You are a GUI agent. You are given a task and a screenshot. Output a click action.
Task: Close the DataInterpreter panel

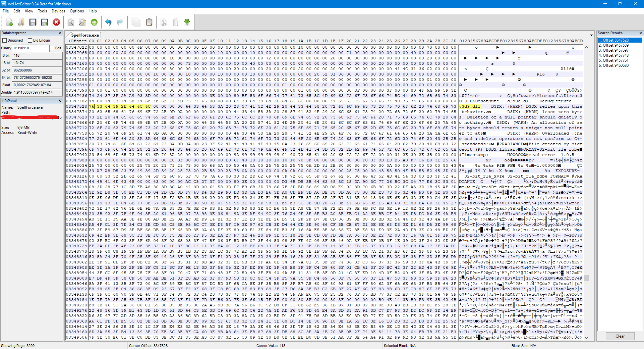coord(60,33)
